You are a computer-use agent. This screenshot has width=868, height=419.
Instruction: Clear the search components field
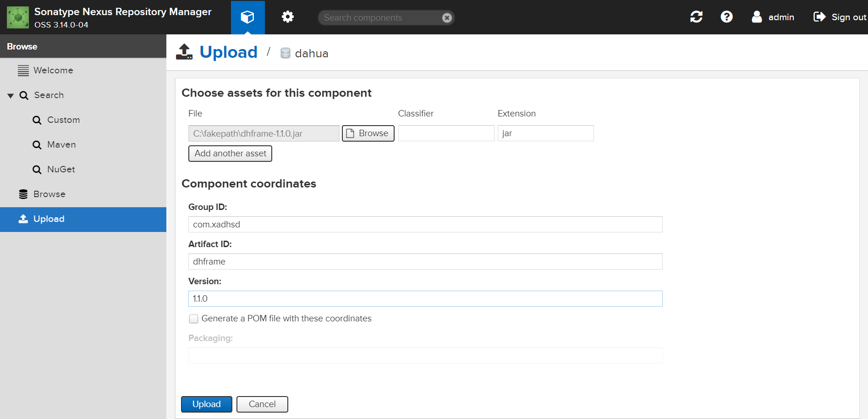(x=447, y=18)
